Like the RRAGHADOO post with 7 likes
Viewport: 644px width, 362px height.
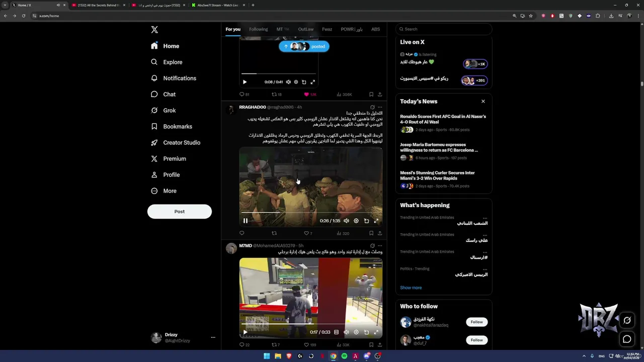tap(308, 233)
